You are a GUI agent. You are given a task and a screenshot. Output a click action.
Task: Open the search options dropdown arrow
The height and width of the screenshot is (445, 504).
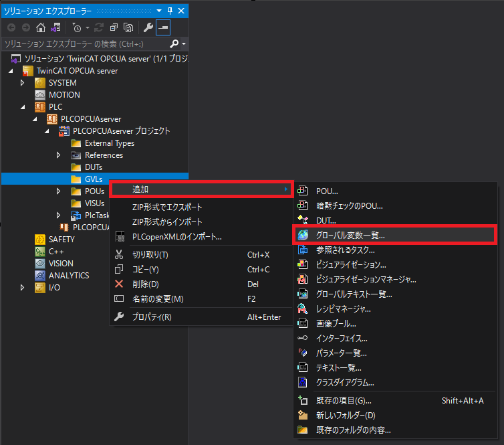pos(184,43)
